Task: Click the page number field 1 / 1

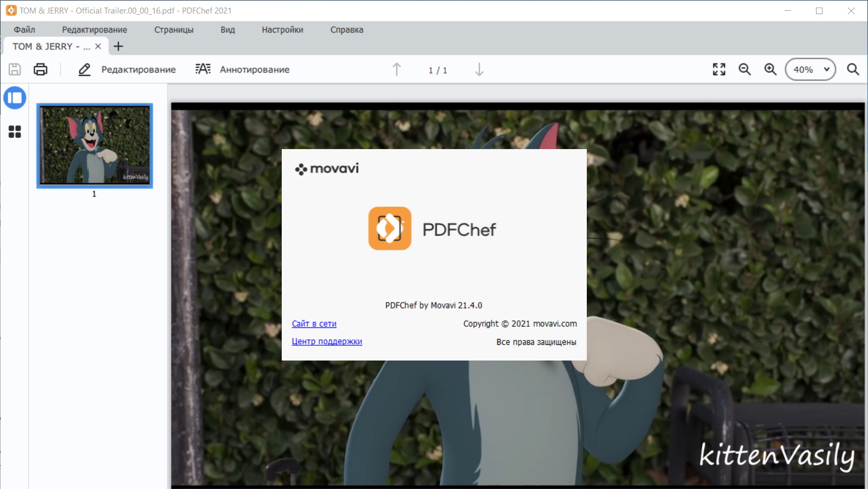Action: 438,70
